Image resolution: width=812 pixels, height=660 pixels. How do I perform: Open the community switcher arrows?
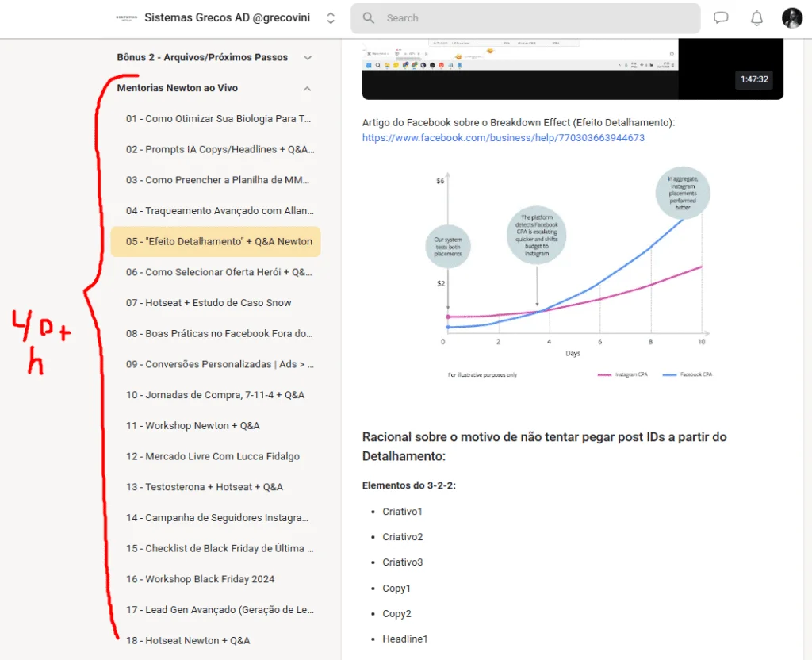[x=331, y=18]
